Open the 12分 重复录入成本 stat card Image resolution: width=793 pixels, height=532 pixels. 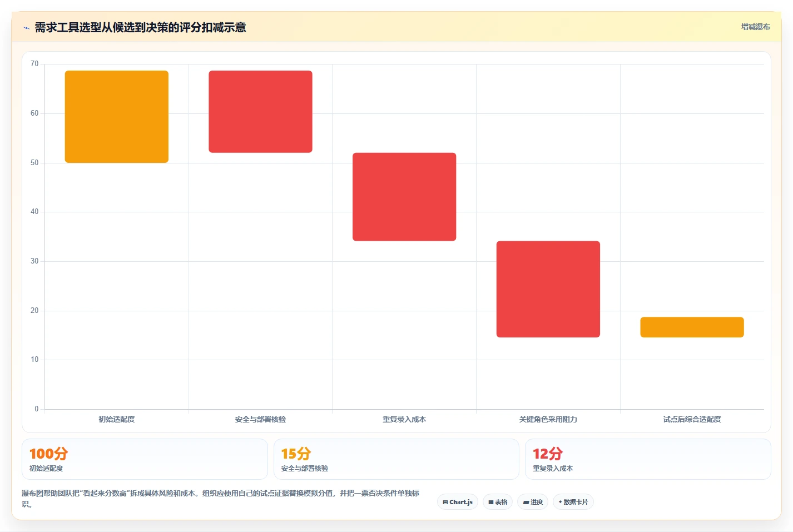click(648, 459)
